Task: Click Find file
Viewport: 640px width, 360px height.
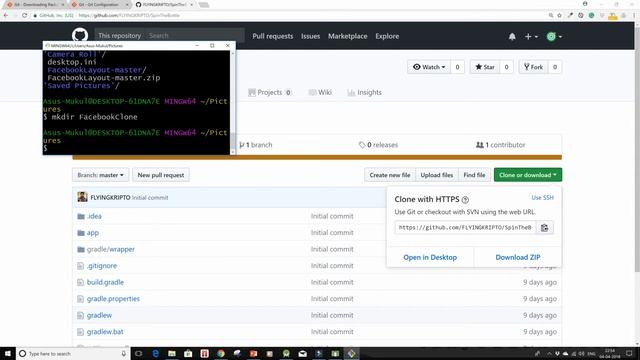Action: click(x=474, y=175)
